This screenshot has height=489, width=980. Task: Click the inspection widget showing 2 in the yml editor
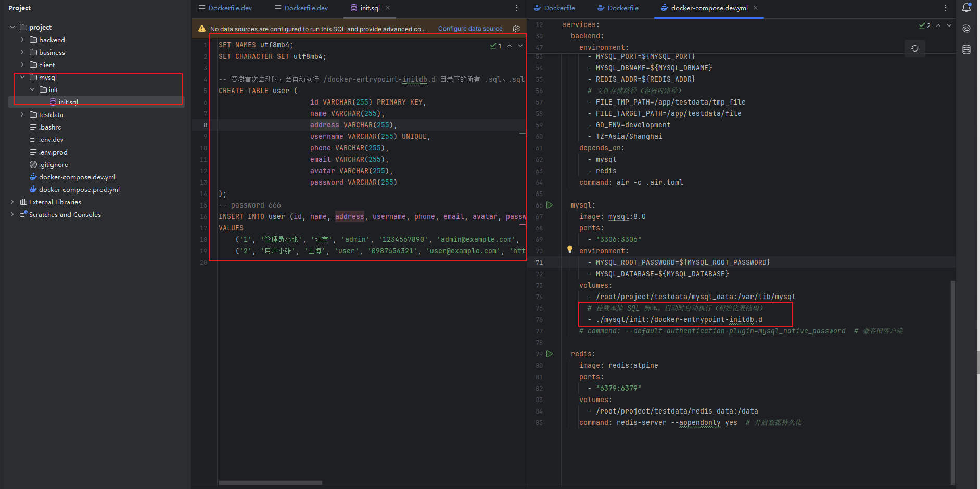[925, 25]
